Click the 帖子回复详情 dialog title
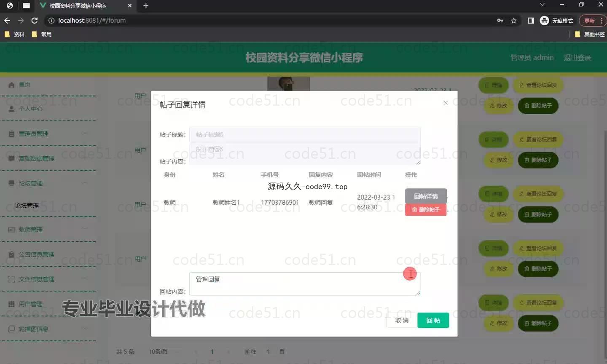This screenshot has width=607, height=364. [x=183, y=105]
